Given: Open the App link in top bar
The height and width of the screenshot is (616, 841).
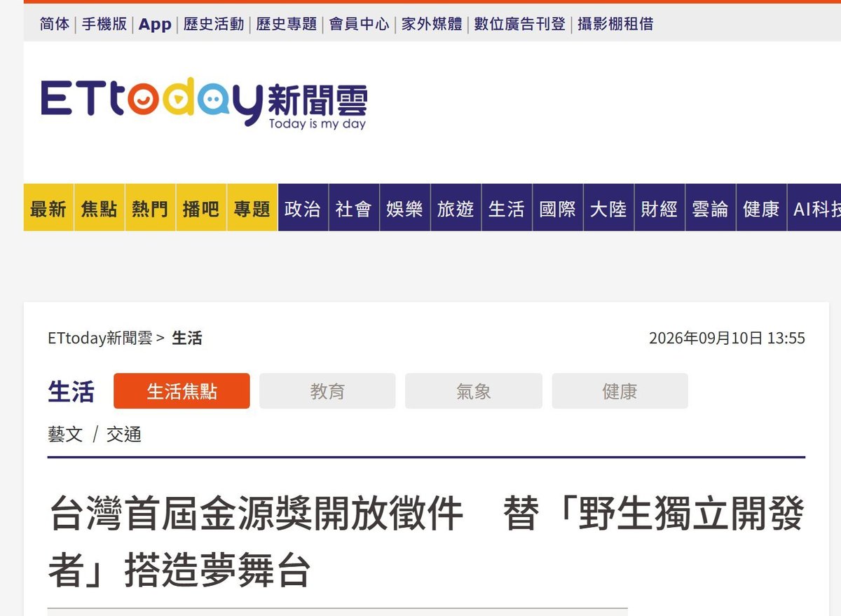Looking at the screenshot, I should [155, 24].
